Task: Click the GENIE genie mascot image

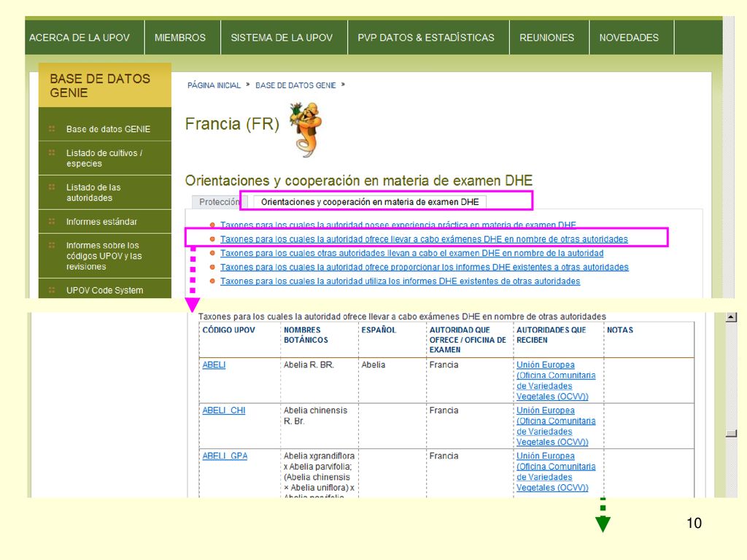Action: pyautogui.click(x=306, y=129)
